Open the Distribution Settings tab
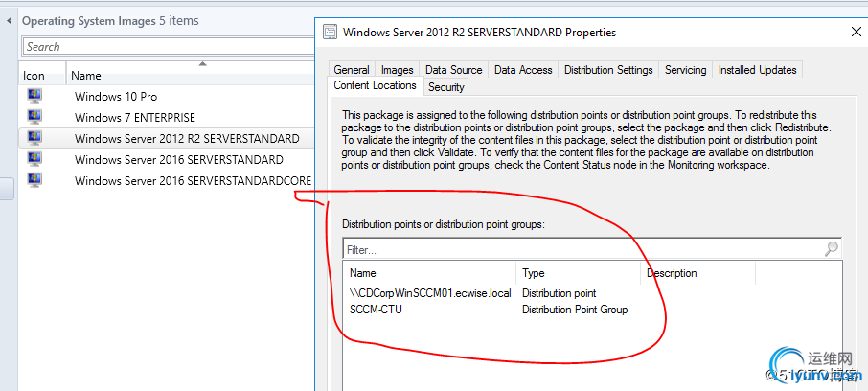Viewport: 868px width, 391px height. click(x=608, y=70)
